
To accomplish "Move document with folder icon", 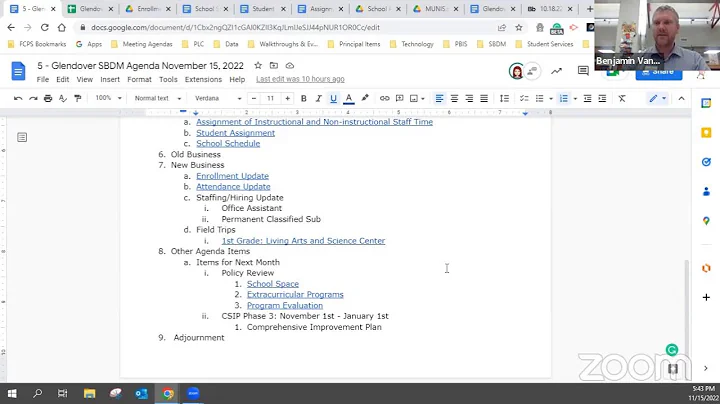I will 274,66.
